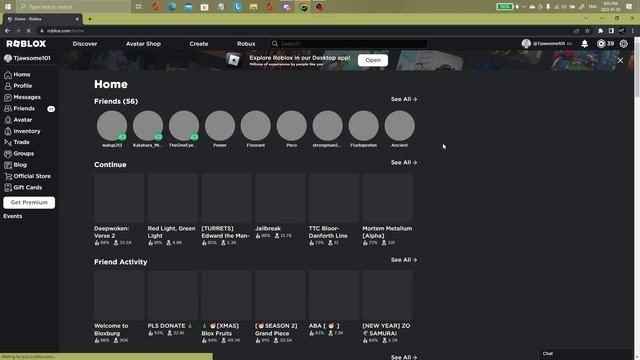Open Chrome from the taskbar
Viewport: 640px width, 360px height.
click(x=303, y=7)
